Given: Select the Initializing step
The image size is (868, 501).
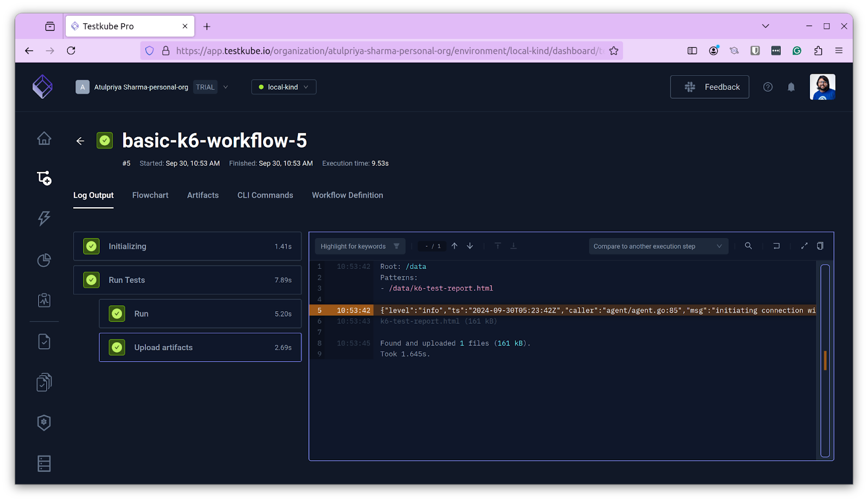Looking at the screenshot, I should coord(187,246).
